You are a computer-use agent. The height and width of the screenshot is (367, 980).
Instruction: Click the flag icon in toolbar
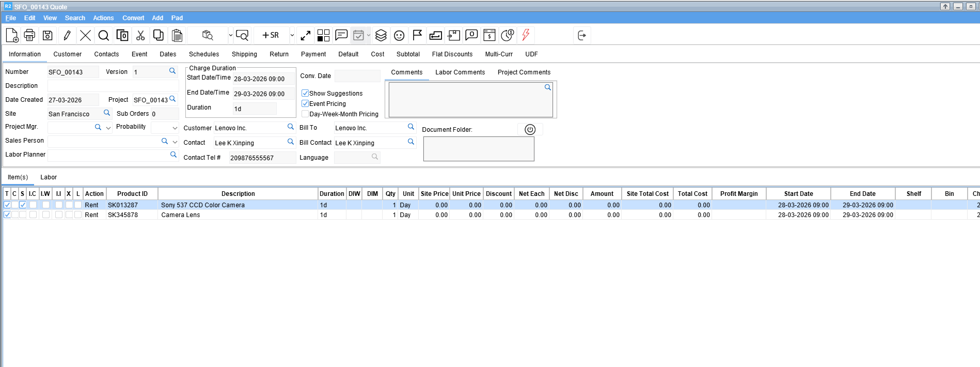click(417, 35)
